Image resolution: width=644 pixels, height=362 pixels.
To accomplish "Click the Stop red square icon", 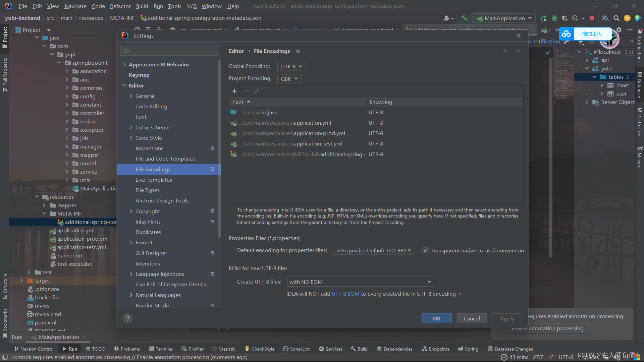I will pyautogui.click(x=592, y=18).
